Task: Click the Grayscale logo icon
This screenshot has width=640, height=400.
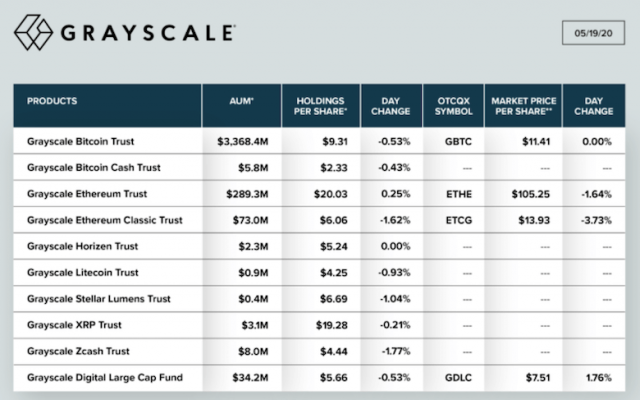Action: (34, 33)
